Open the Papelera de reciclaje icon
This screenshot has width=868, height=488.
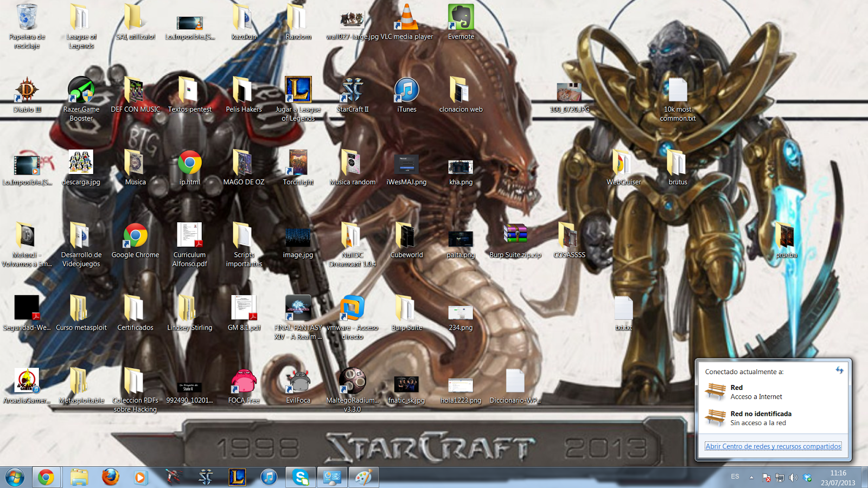pos(27,26)
